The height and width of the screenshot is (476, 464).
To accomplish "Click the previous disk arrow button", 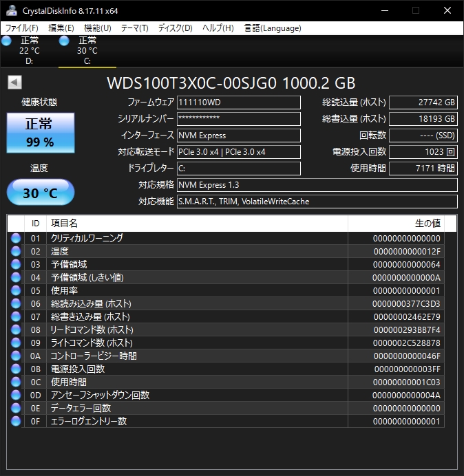I will tap(14, 83).
